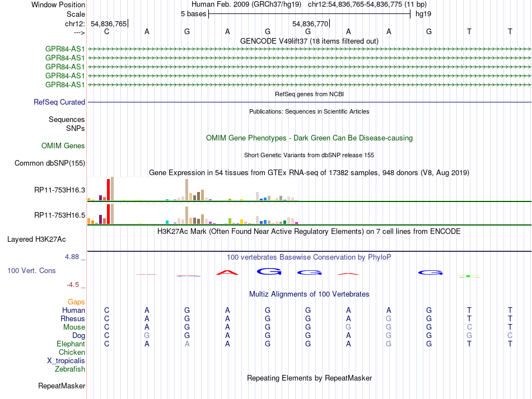Viewport: 532px width, 399px height.
Task: Click the 54,836,765 coordinate marker
Action: click(x=109, y=24)
